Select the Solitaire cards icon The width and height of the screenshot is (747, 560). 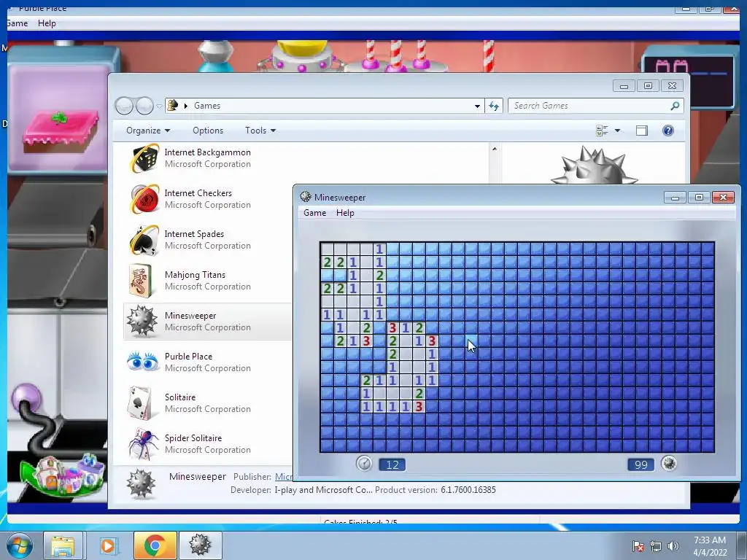point(141,402)
